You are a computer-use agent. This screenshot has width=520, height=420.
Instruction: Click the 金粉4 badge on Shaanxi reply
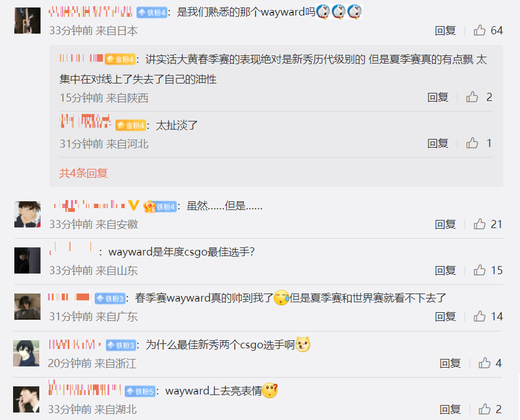[x=120, y=59]
